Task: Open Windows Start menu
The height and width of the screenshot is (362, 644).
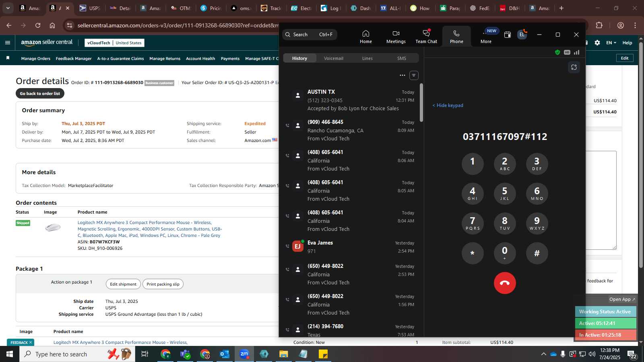Action: 10,354
